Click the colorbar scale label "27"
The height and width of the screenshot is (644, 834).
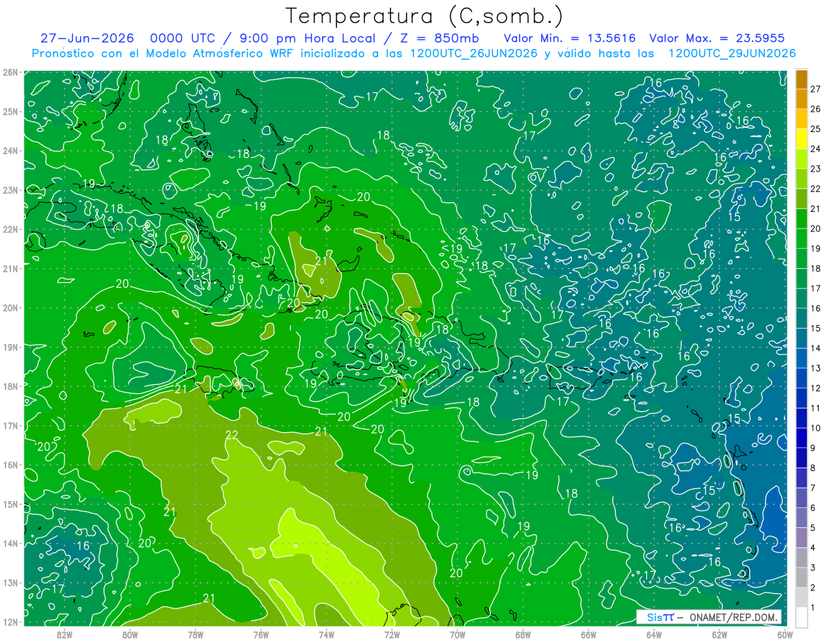(815, 89)
